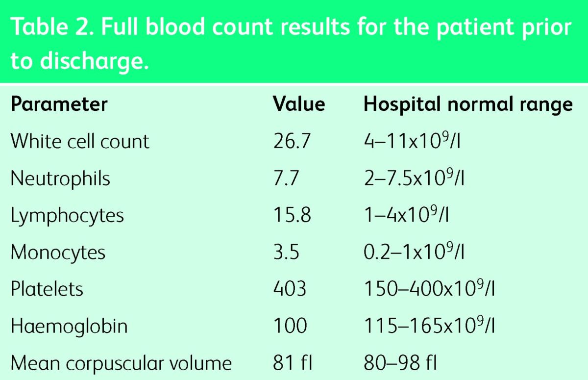Viewport: 588px width, 380px height.
Task: Click the Haemoglobin row label
Action: click(69, 326)
